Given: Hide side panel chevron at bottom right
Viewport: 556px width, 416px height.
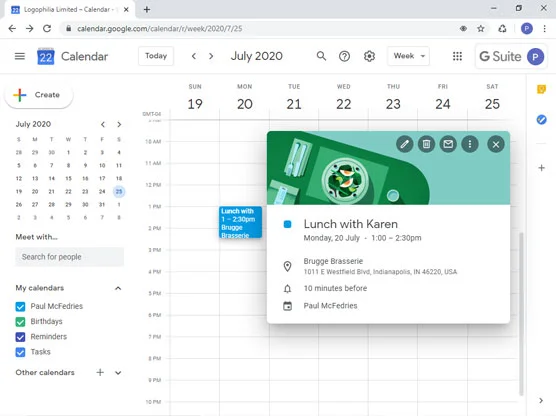Looking at the screenshot, I should click(541, 400).
